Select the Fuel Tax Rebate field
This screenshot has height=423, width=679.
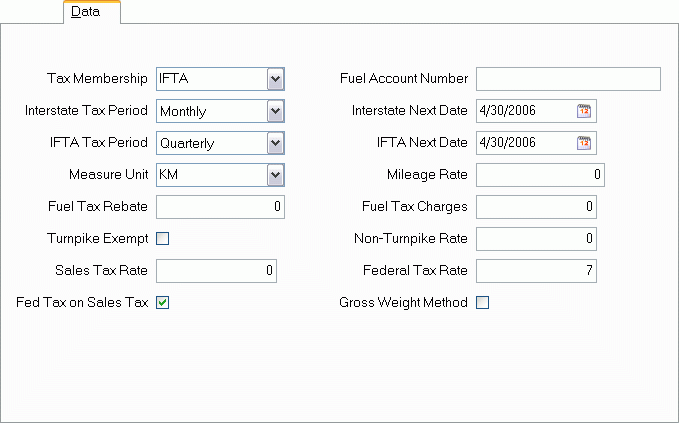pyautogui.click(x=220, y=207)
